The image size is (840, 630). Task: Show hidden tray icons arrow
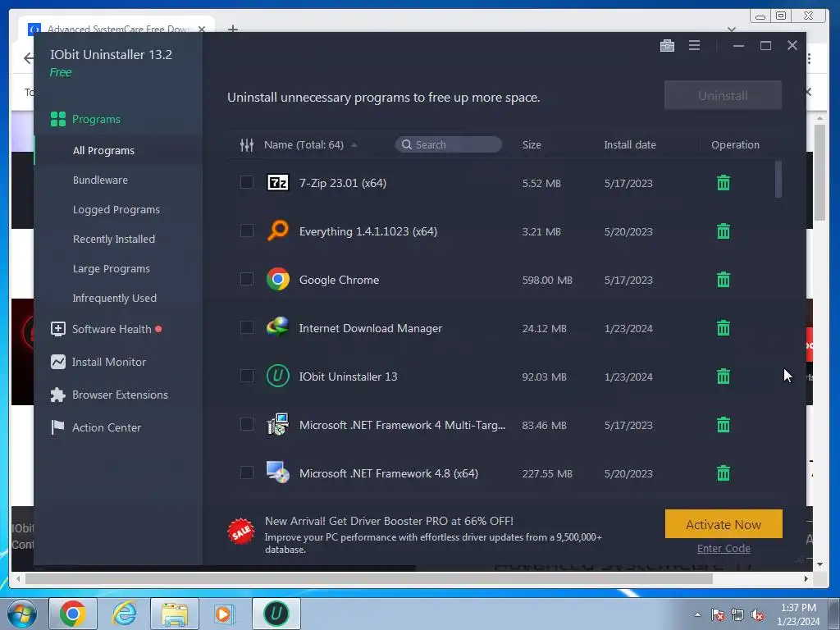click(x=697, y=615)
